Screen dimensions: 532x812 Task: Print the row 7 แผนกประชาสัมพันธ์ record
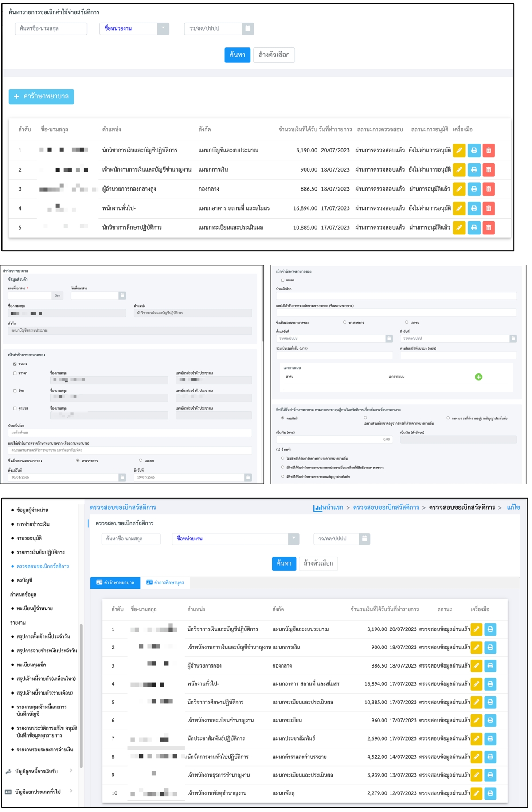490,738
